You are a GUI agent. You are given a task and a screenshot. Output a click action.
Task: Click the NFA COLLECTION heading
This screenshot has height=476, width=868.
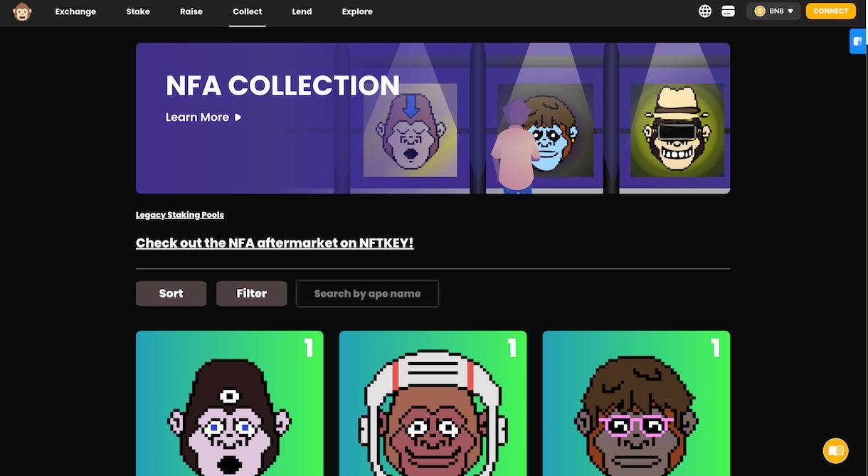[282, 85]
